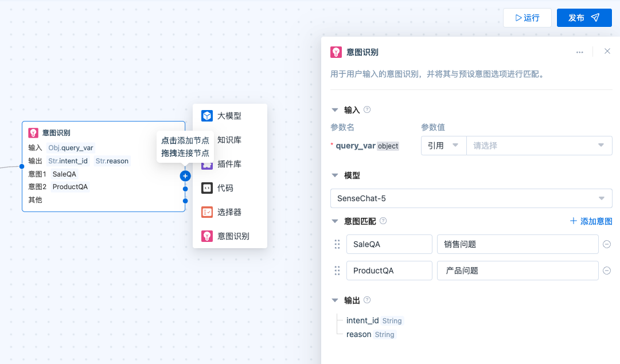Viewport: 620px width, 364px height.
Task: Remove the ProductQA intent row
Action: [x=607, y=271]
